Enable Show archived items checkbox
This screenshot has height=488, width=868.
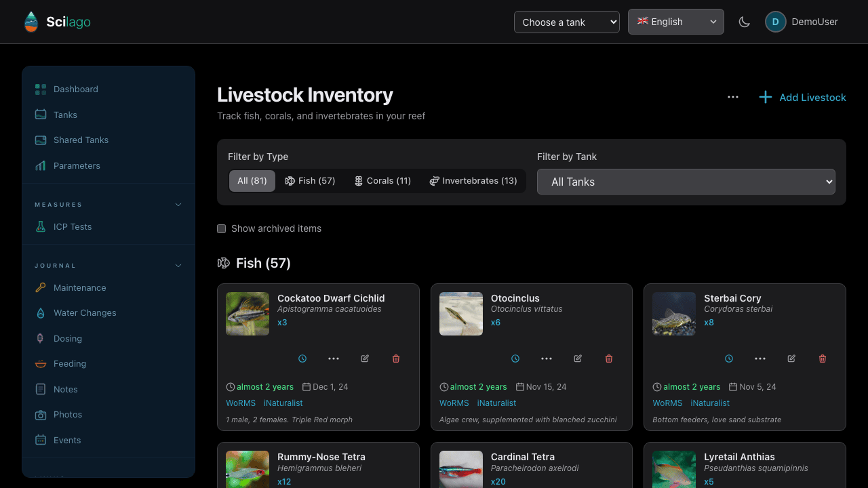coord(221,228)
